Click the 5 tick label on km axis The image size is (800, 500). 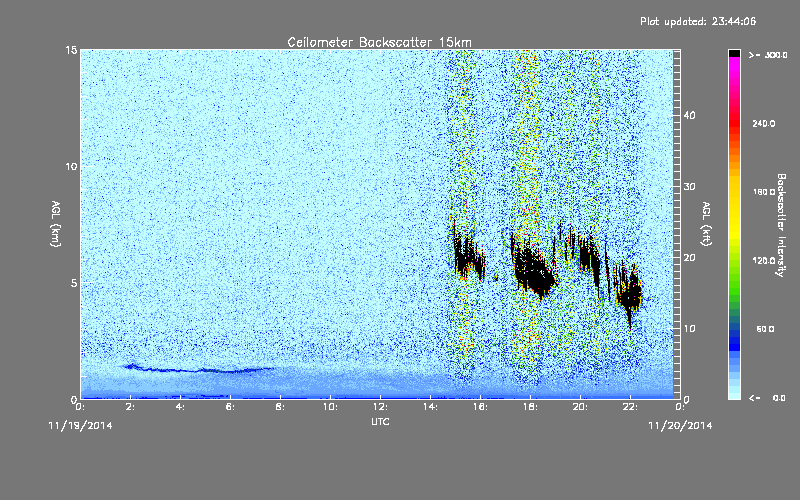coord(74,283)
